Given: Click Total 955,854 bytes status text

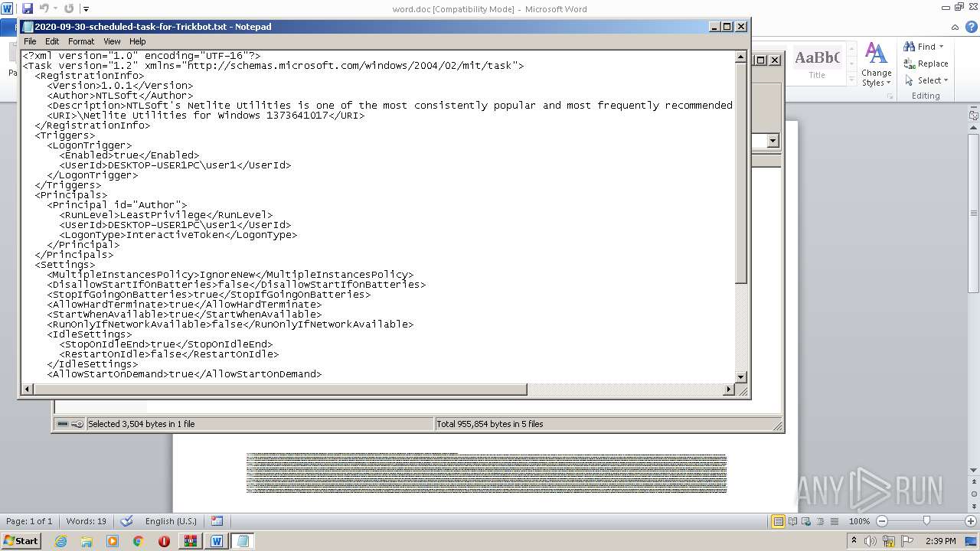Looking at the screenshot, I should 490,423.
